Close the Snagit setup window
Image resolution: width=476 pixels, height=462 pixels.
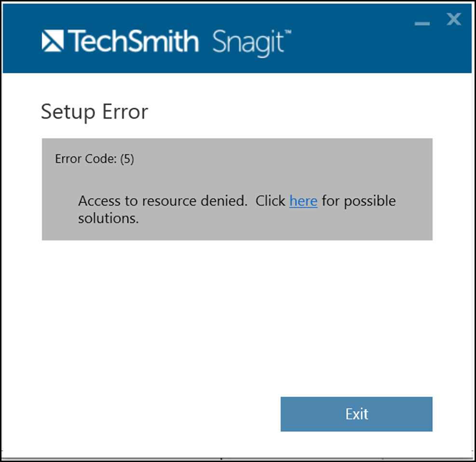[454, 19]
